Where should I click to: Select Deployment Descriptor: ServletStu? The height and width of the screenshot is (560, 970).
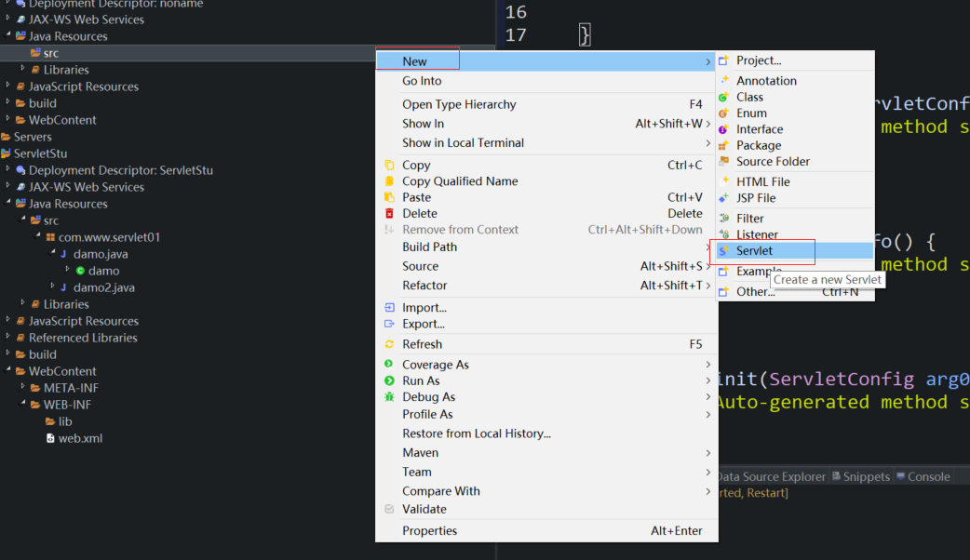tap(121, 170)
